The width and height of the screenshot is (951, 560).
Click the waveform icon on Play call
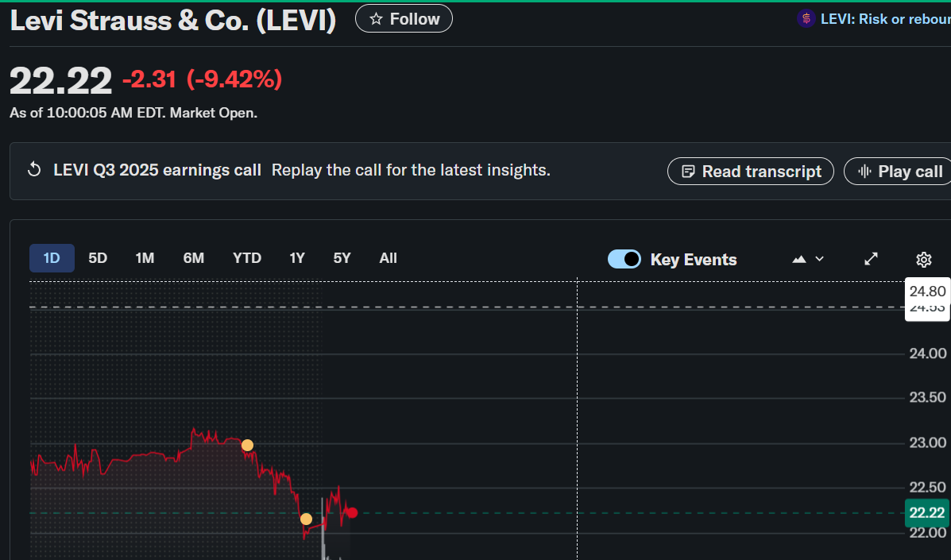[864, 172]
